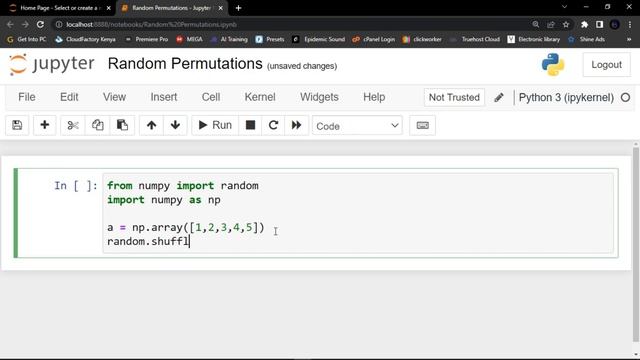Open the browser profile avatar
Screen dimensions: 640x360
615,24
